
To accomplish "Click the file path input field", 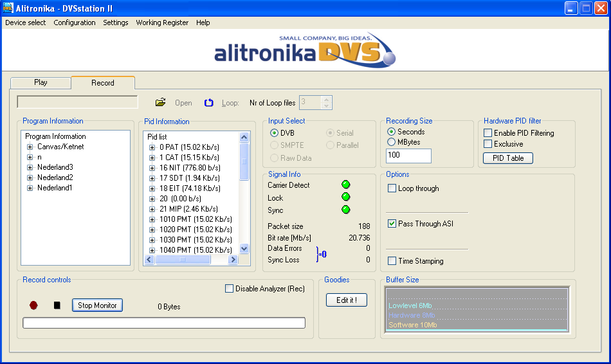I will point(77,102).
